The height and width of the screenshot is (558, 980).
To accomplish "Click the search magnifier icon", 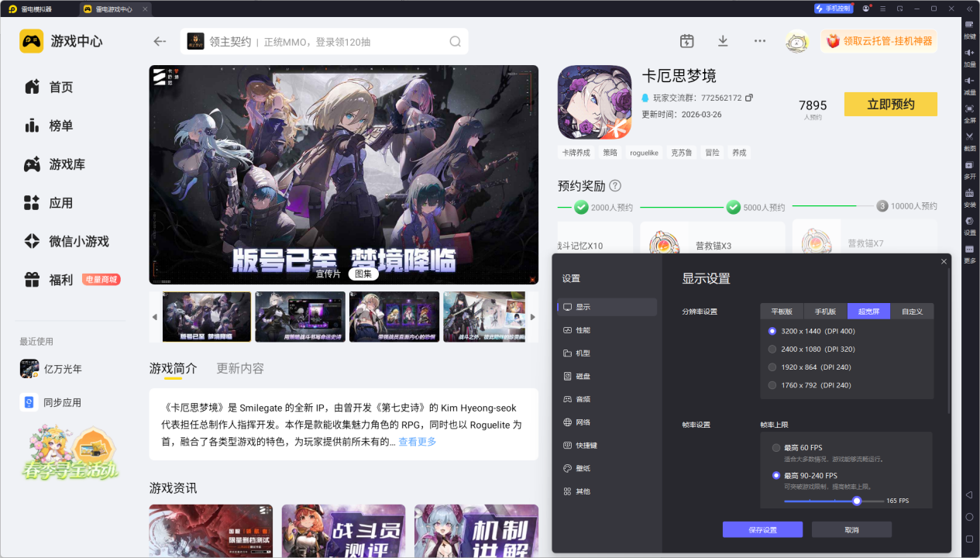I will tap(456, 42).
